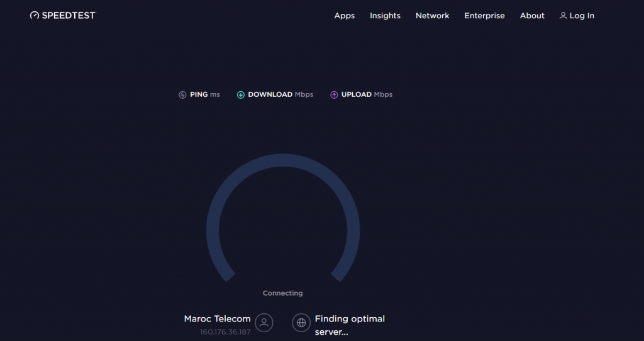The height and width of the screenshot is (341, 644).
Task: Click the Log In link
Action: click(582, 16)
